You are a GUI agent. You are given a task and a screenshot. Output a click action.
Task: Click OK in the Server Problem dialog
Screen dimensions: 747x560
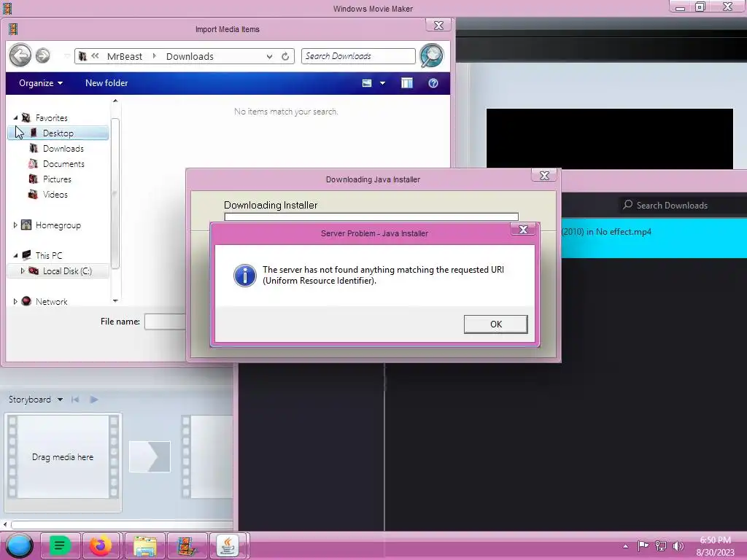(x=495, y=324)
